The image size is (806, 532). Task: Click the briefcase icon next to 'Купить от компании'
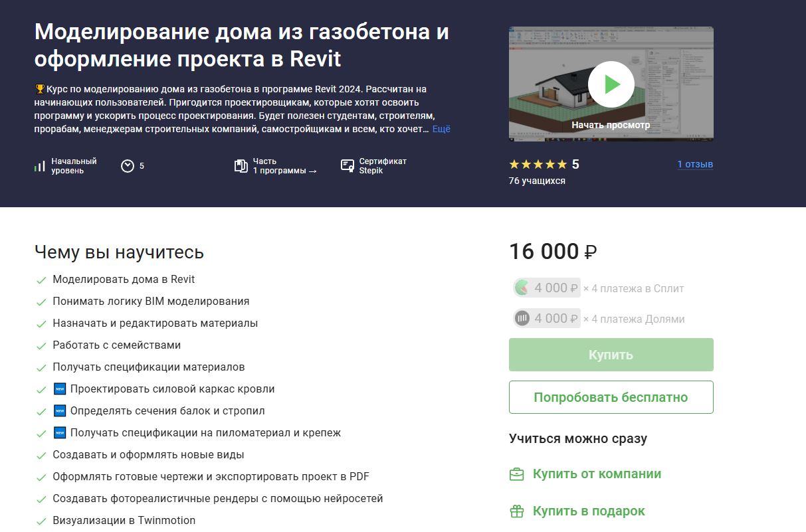516,474
